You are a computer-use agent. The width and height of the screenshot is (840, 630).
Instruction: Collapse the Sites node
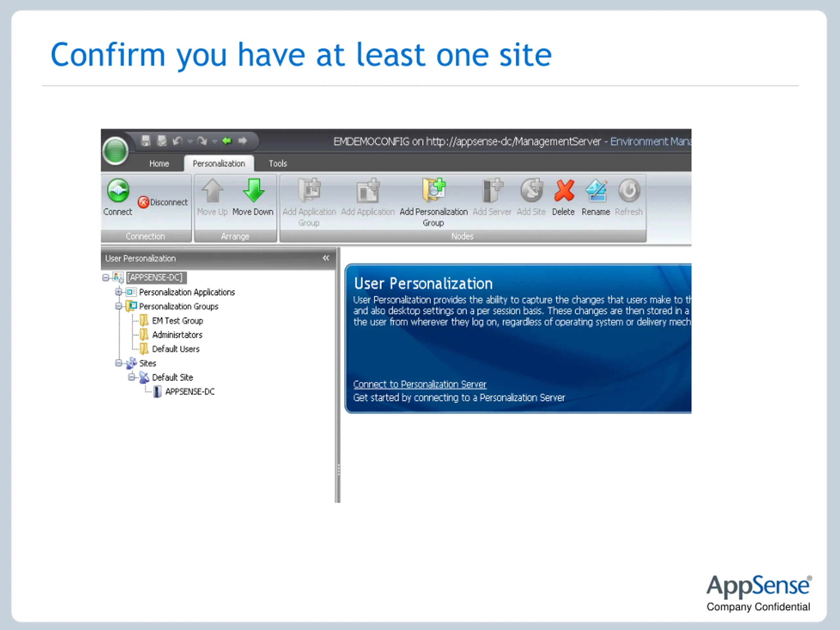tap(118, 364)
